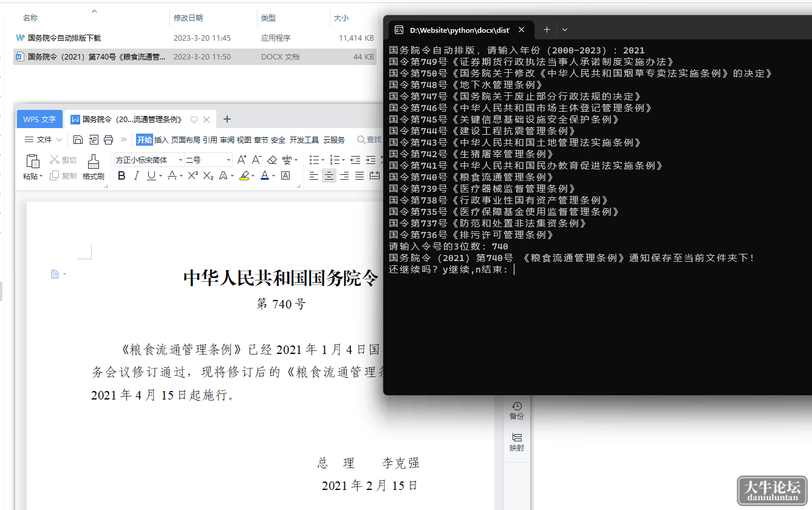Screen dimensions: 812x510
Task: Open the font name dropdown (方正小标宋简体)
Action: 180,160
